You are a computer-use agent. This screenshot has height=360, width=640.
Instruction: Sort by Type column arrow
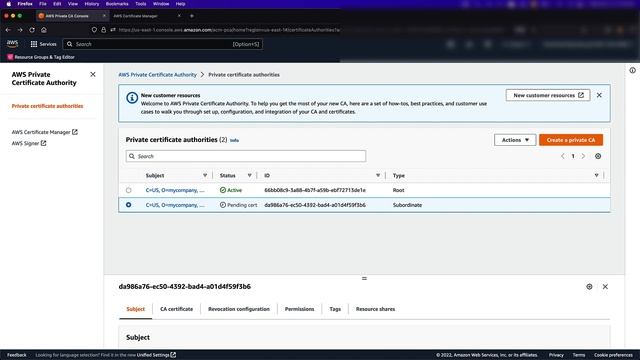[x=596, y=176]
